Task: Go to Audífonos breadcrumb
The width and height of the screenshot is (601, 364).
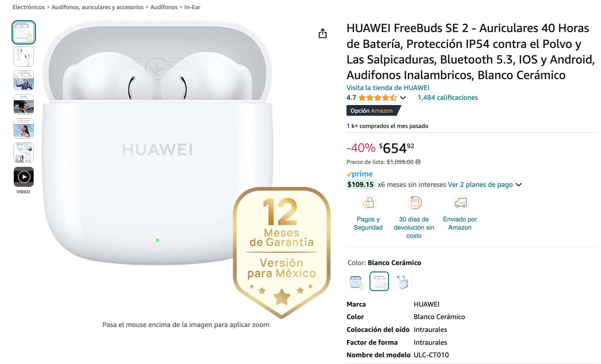Action: [x=164, y=7]
